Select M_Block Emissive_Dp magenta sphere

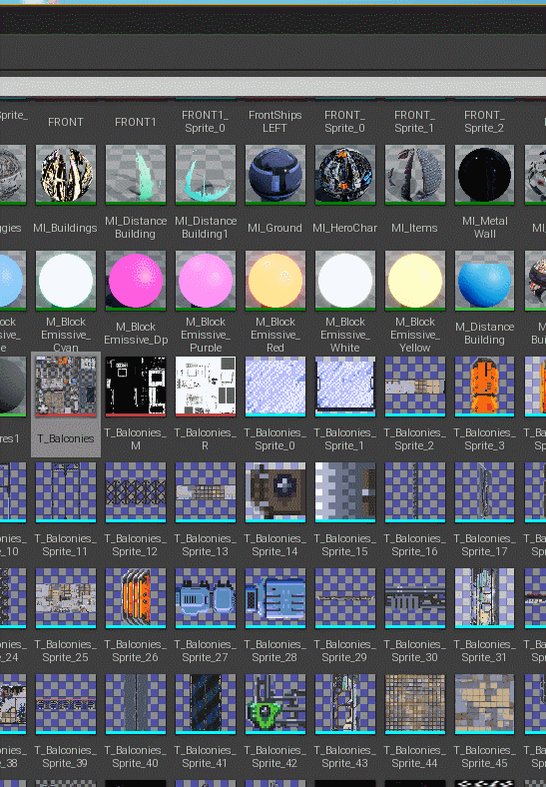[135, 281]
